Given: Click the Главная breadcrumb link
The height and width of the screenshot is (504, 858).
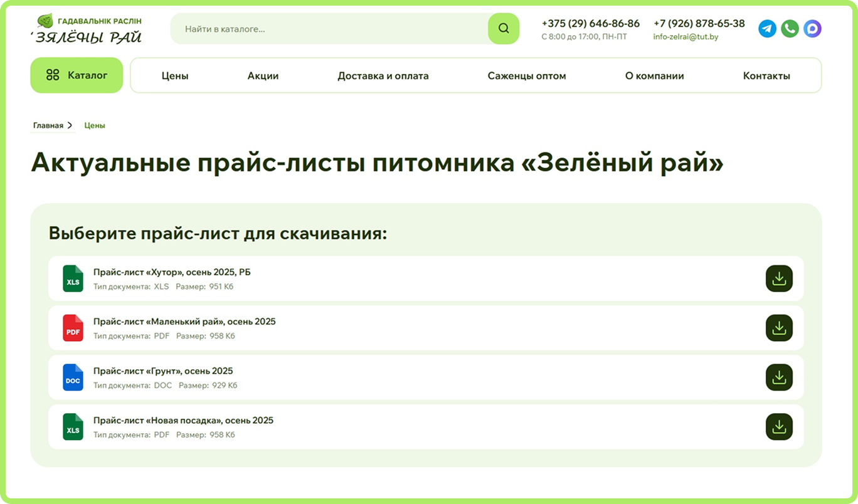Looking at the screenshot, I should [x=48, y=125].
